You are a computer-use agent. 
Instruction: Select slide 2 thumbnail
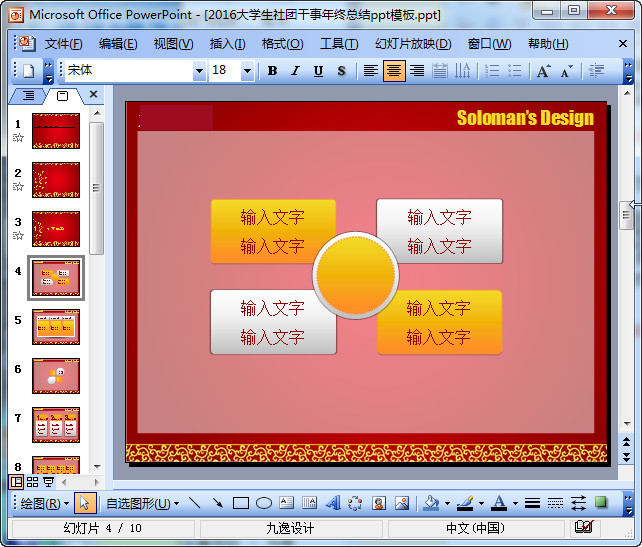coord(56,180)
